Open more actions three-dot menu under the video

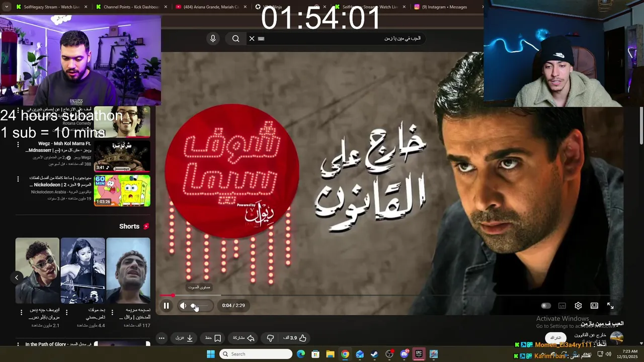(x=162, y=338)
